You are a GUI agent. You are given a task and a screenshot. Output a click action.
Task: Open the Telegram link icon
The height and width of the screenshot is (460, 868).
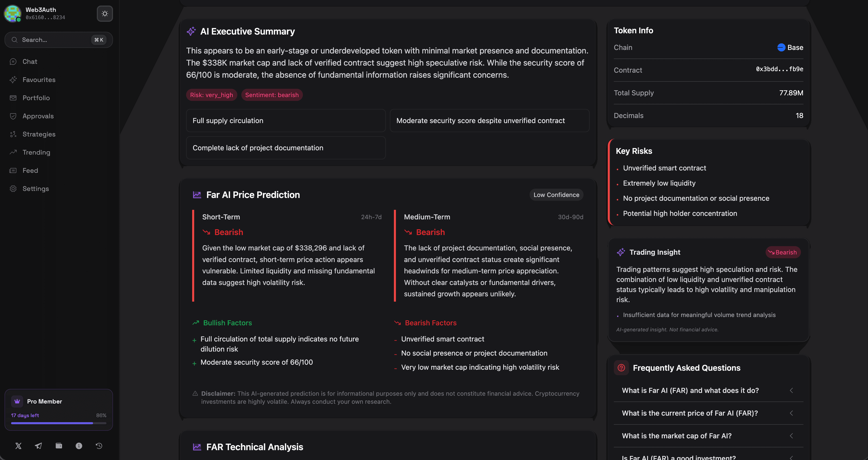coord(38,446)
